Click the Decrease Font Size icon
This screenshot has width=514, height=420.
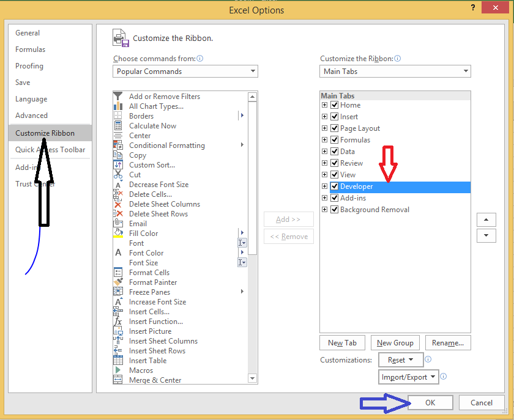118,185
